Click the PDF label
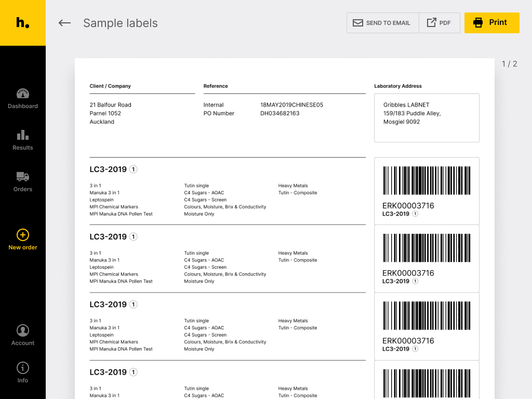Image resolution: width=532 pixels, height=399 pixels. pos(445,23)
